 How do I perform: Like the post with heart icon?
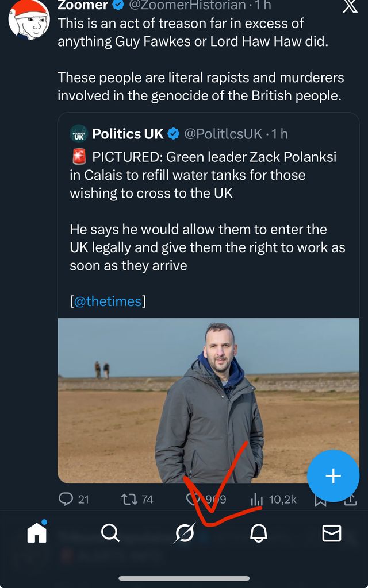(193, 499)
